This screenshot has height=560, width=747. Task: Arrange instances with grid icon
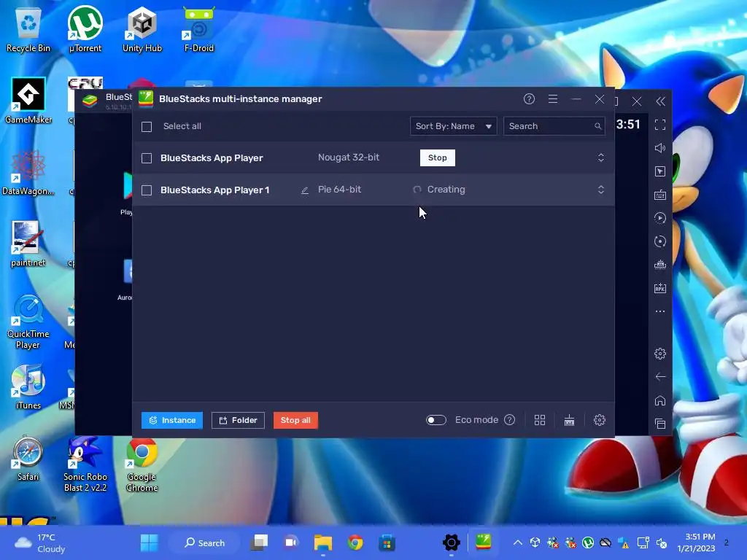[x=540, y=420]
